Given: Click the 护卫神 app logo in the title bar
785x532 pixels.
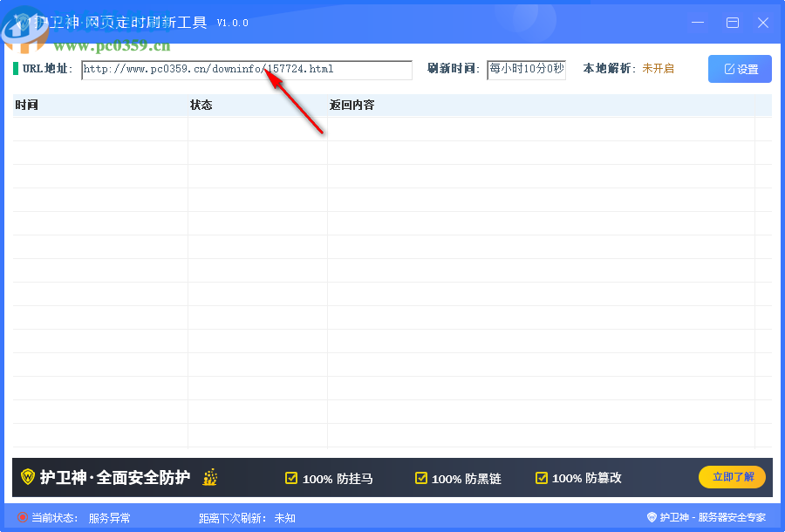Looking at the screenshot, I should click(x=23, y=22).
